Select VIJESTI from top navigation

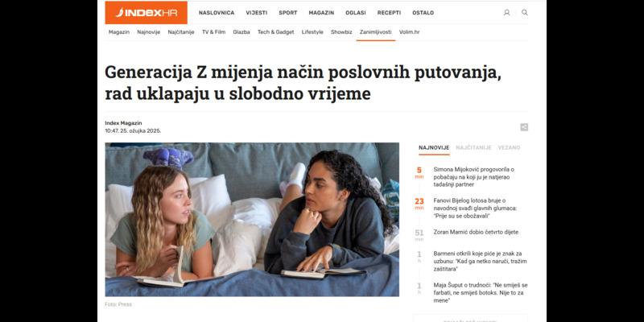coord(257,13)
